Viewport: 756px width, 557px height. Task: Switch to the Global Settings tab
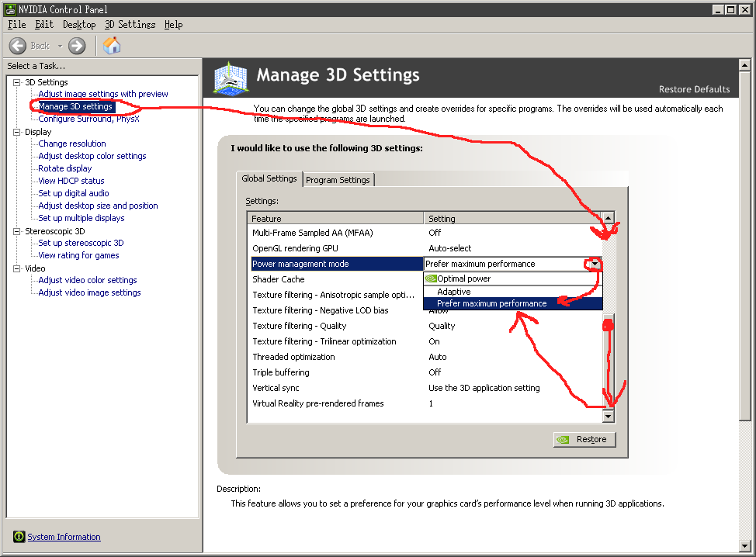pos(269,178)
